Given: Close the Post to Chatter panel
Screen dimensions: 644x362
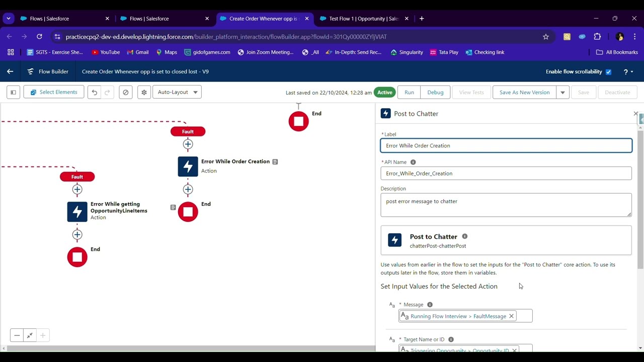Looking at the screenshot, I should pos(635,114).
